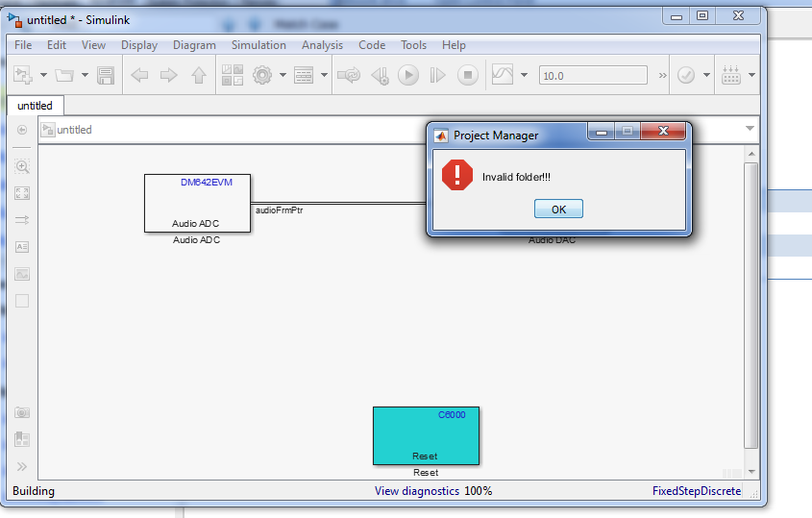Open the Model Explorer icon
812x518 pixels.
(x=304, y=75)
